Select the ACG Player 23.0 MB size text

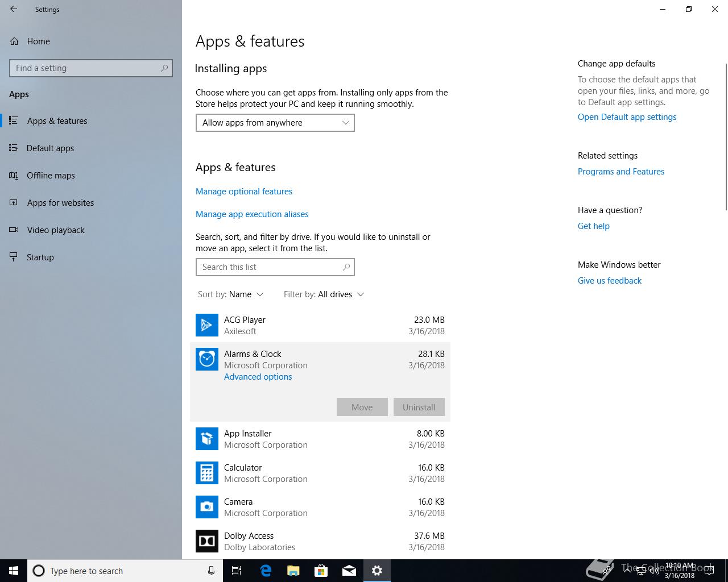429,320
